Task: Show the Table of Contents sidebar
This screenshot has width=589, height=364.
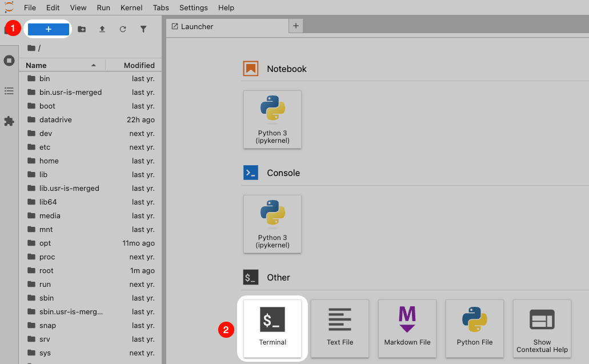Action: pyautogui.click(x=9, y=91)
